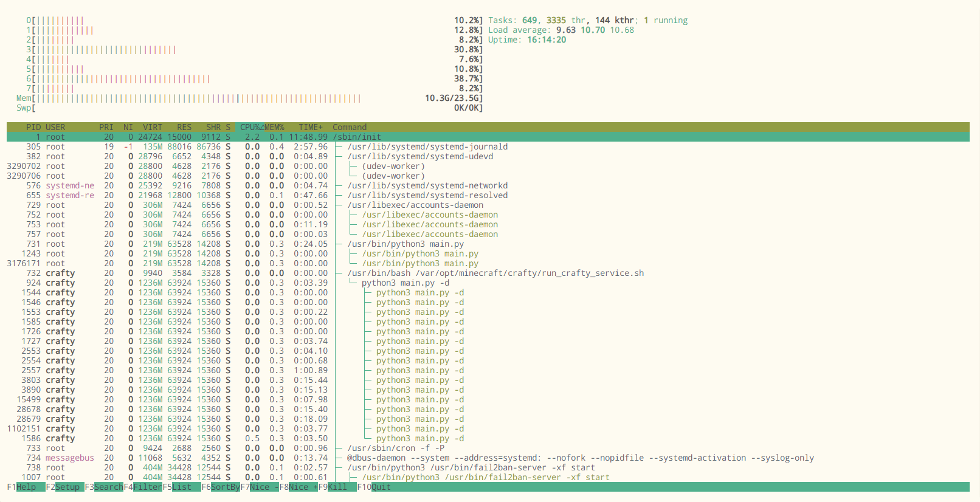This screenshot has height=502, width=980.
Task: Sort by the CPU% column header
Action: pyautogui.click(x=250, y=127)
